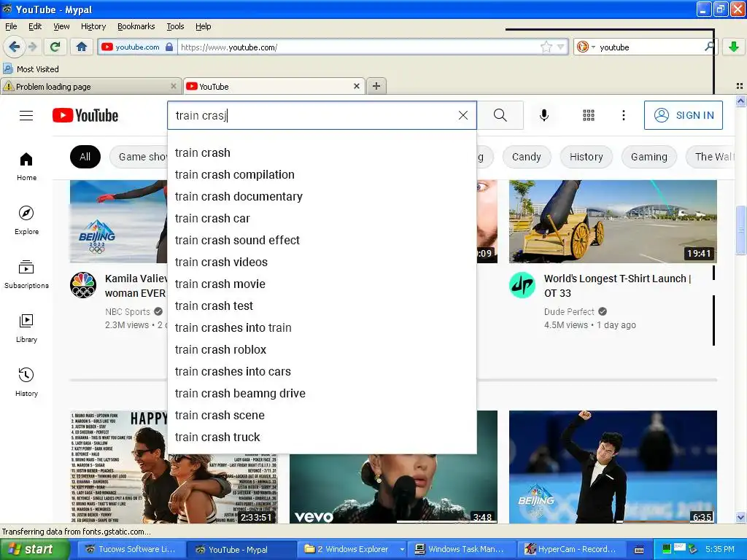
Task: Select the History filter chip
Action: [586, 157]
